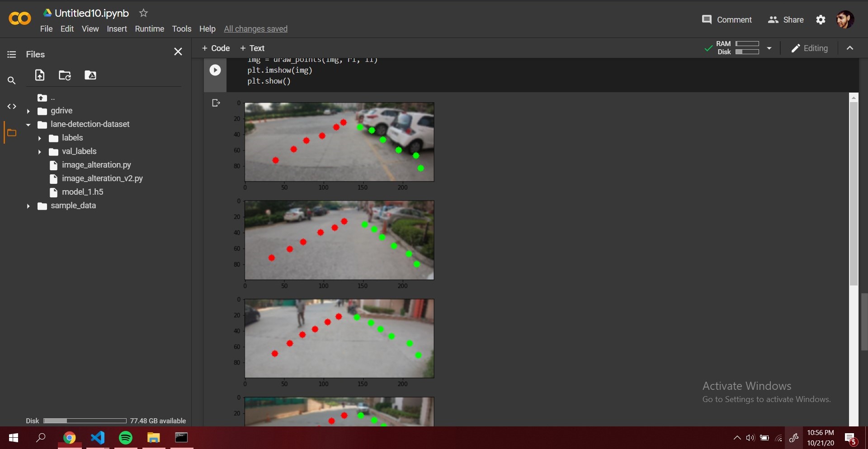Click the All changes saved link
The image size is (868, 449).
255,29
